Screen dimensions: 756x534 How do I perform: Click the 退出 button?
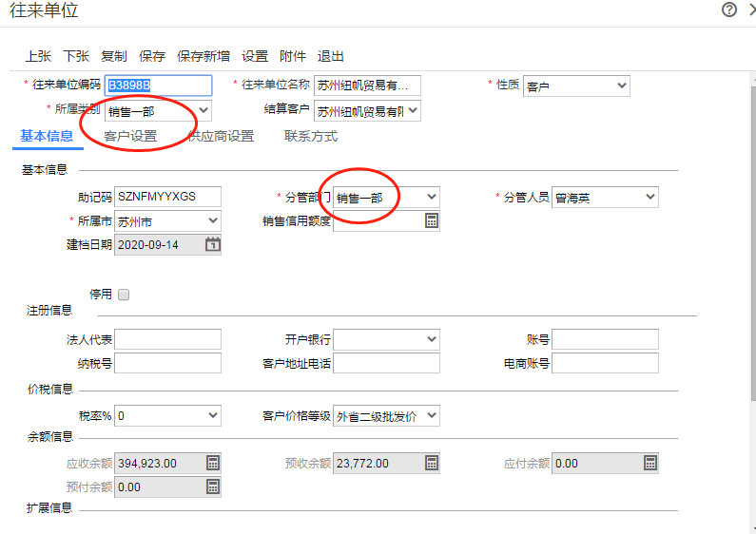click(330, 56)
